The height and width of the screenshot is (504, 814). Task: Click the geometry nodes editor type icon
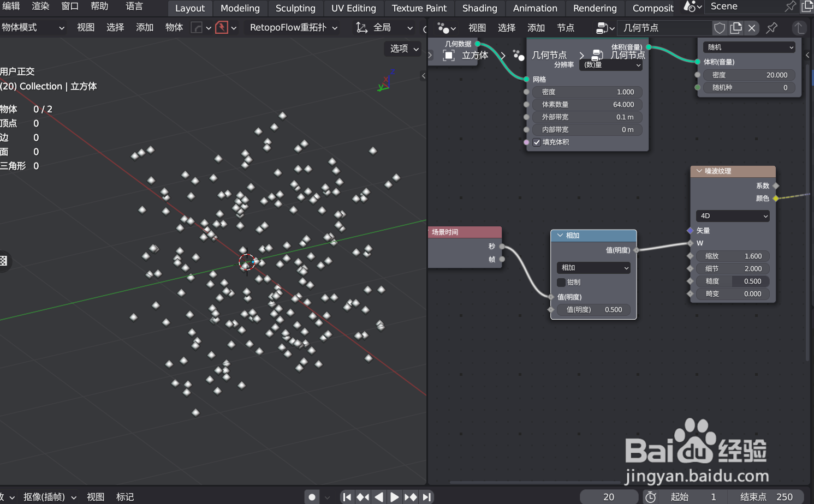(447, 28)
